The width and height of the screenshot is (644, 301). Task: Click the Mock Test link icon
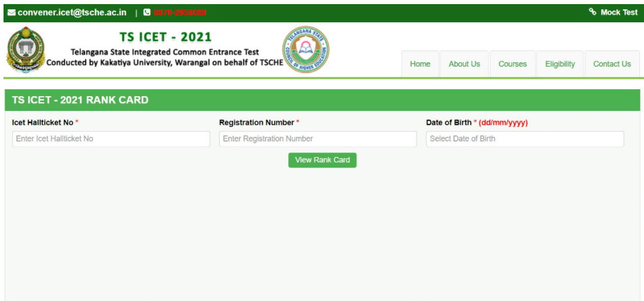[592, 12]
